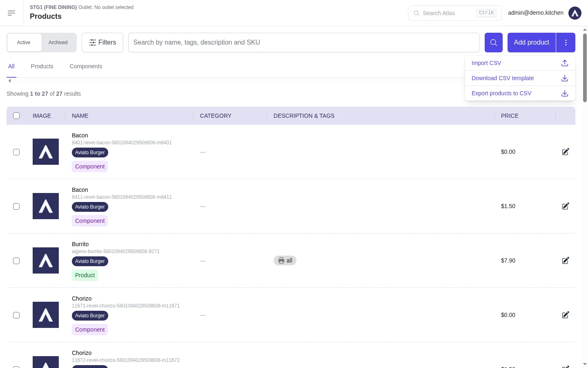Viewport: 588px width, 368px height.
Task: Click the Burrito product thumbnail image
Action: 46,260
